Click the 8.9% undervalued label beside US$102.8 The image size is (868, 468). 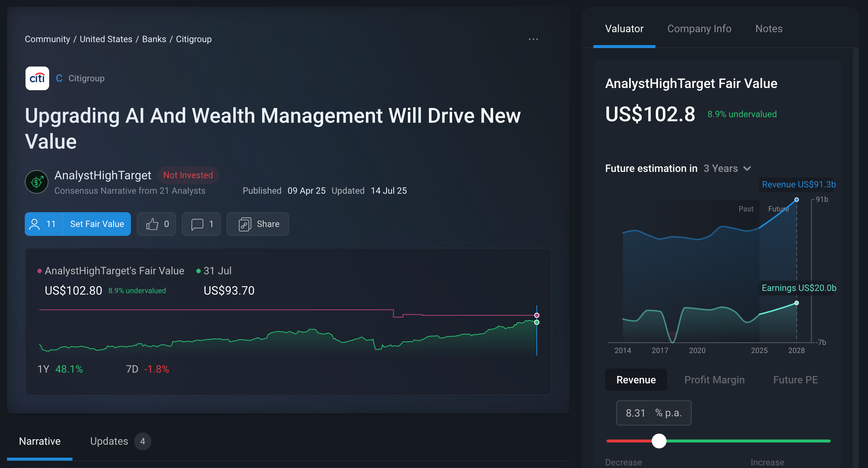click(742, 114)
